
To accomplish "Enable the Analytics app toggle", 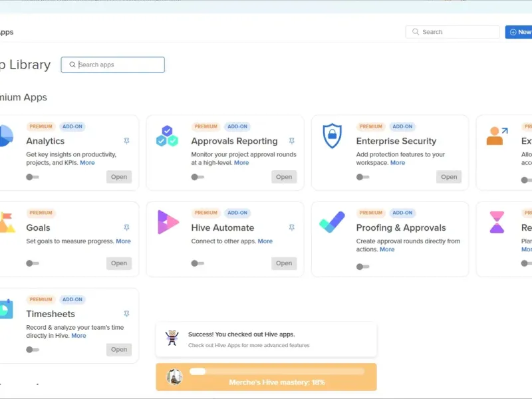I will [x=33, y=177].
